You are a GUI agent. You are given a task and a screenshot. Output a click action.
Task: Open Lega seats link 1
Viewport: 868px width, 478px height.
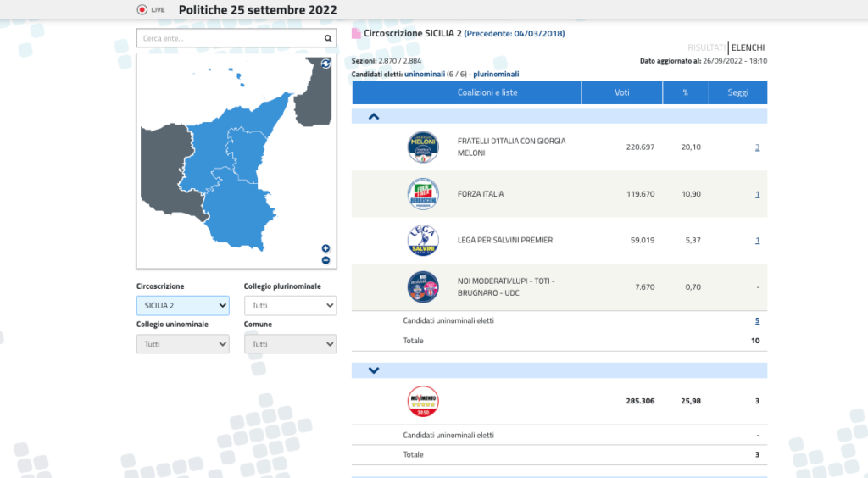coord(757,240)
